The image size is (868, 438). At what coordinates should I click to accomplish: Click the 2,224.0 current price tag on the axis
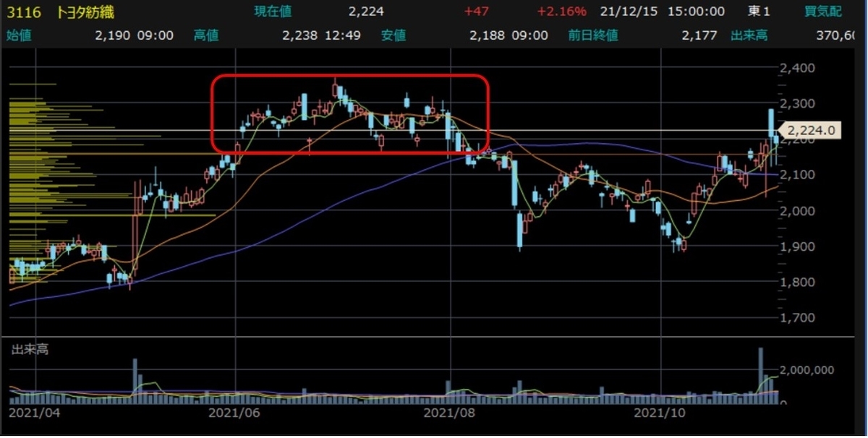coord(811,131)
